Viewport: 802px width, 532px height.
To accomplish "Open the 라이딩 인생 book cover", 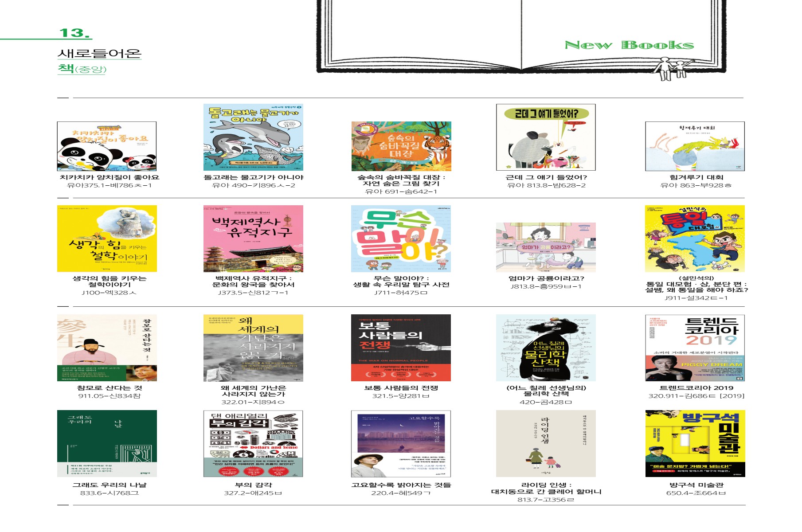I will click(546, 443).
